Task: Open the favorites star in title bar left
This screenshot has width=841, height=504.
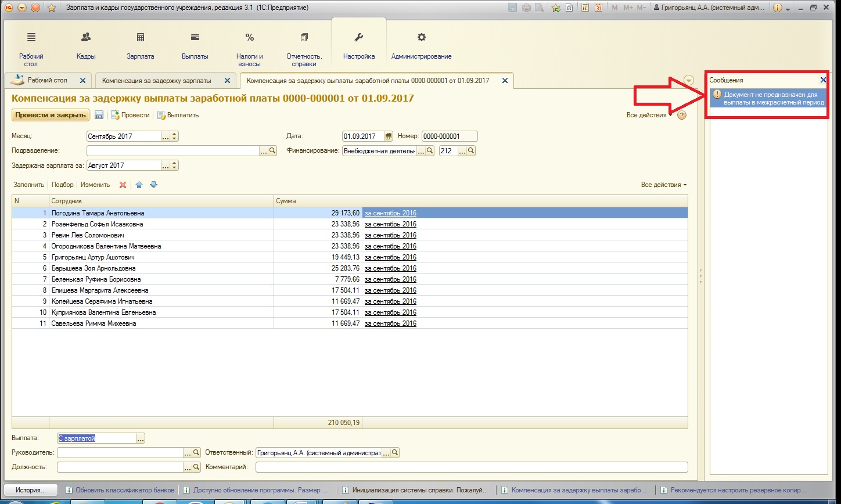Action: tap(51, 8)
